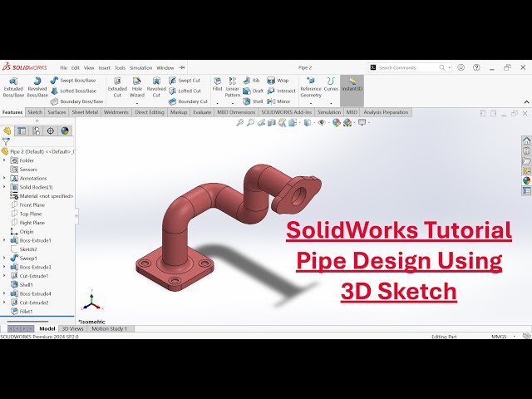Viewport: 532px width, 399px height.
Task: Open the Help question mark icon
Action: click(x=476, y=67)
